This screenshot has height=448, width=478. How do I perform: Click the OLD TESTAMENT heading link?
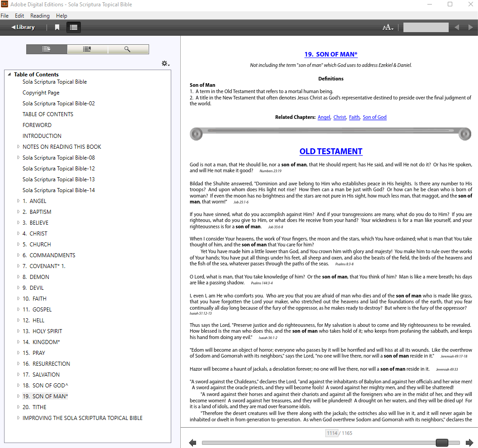coord(331,151)
